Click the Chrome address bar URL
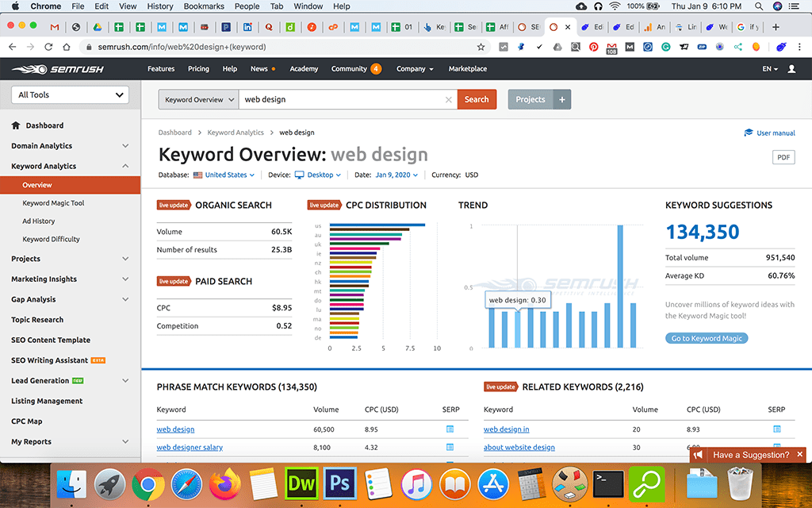Screen dimensions: 812x508 pos(182,47)
